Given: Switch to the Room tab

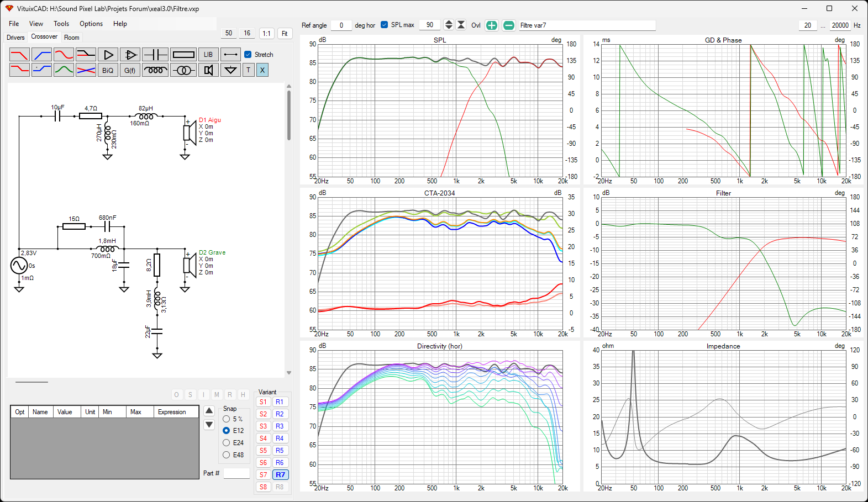Looking at the screenshot, I should pos(72,38).
